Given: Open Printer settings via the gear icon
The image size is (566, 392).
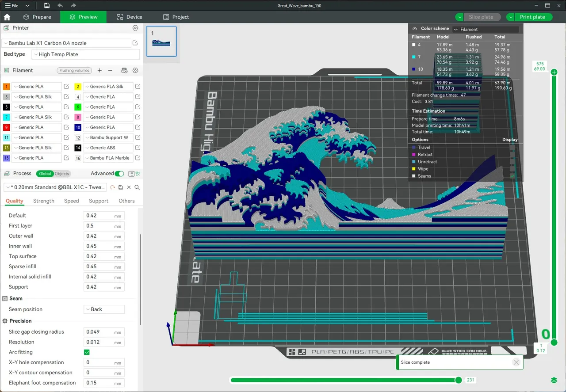Looking at the screenshot, I should (x=135, y=27).
